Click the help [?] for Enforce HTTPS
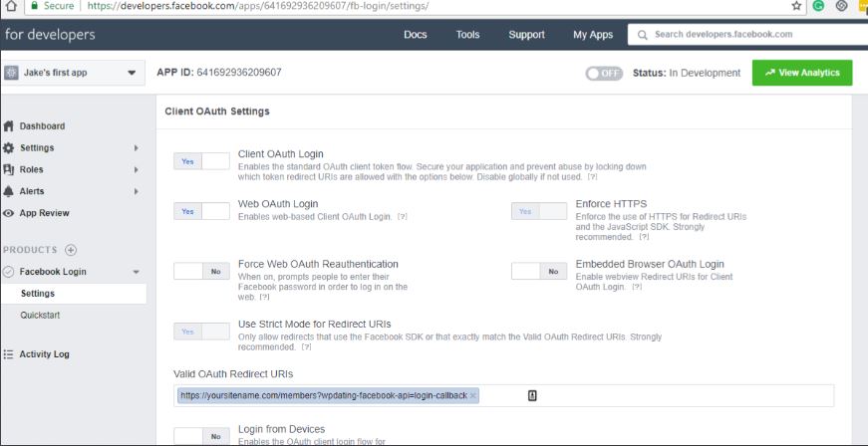Screen dimensions: 868x446 click(x=644, y=237)
